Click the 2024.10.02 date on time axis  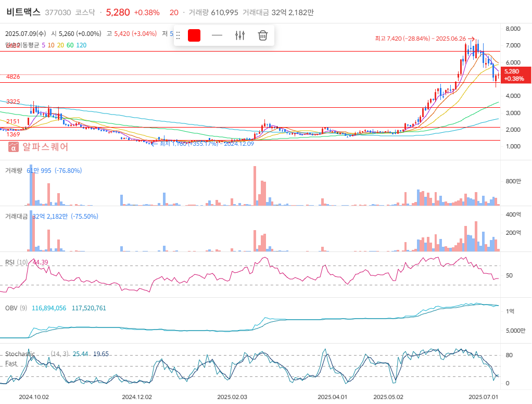[x=34, y=397]
